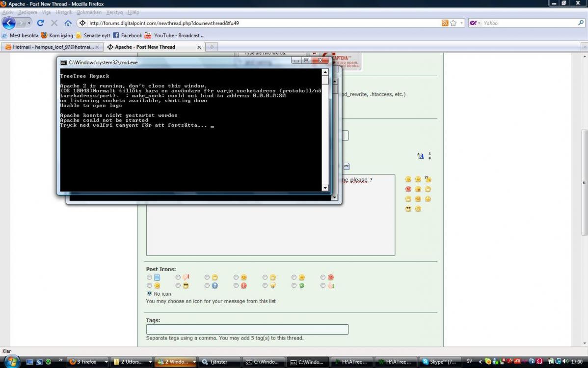Go to the Firefox home page icon

68,23
